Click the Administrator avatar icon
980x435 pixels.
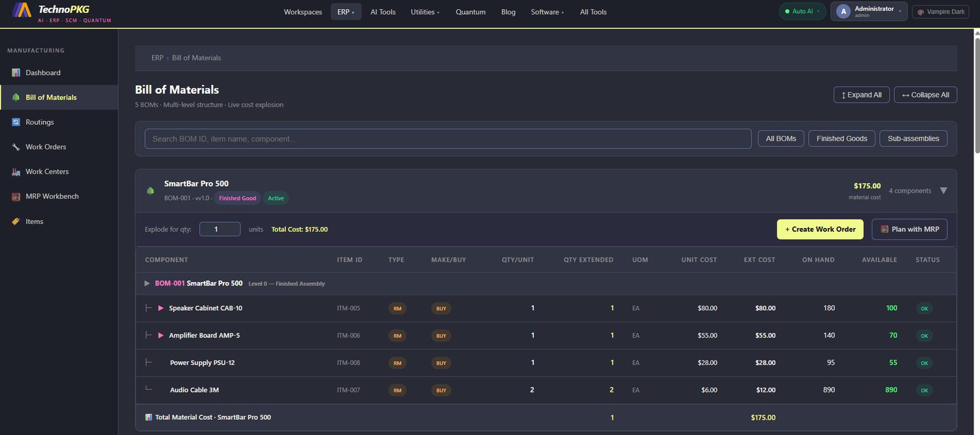(843, 11)
